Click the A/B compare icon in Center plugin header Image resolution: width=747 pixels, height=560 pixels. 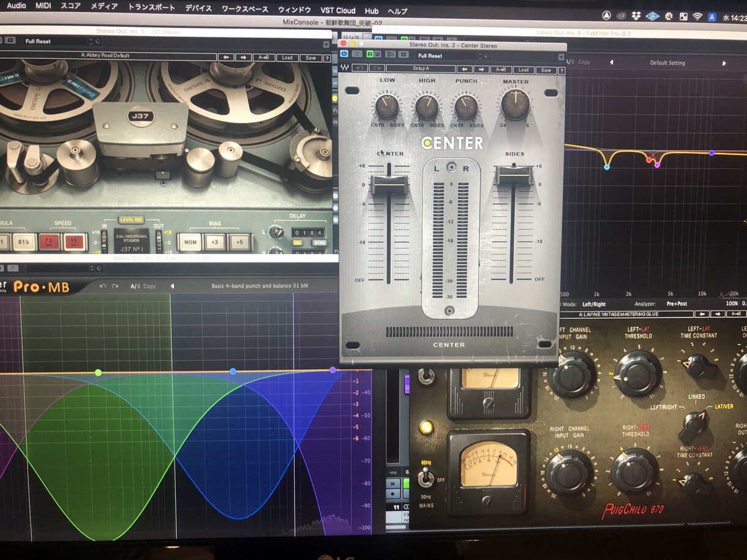(x=390, y=54)
